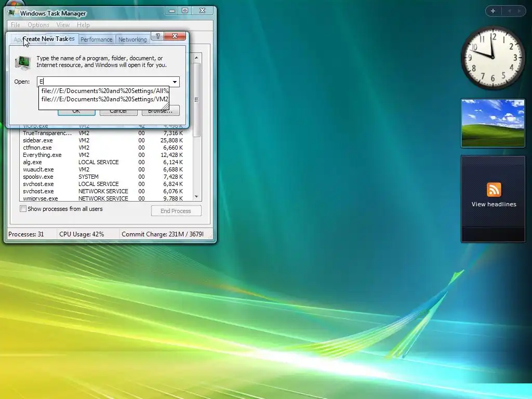This screenshot has width=532, height=399.
Task: Select the sidebar.exe process row
Action: pos(106,140)
